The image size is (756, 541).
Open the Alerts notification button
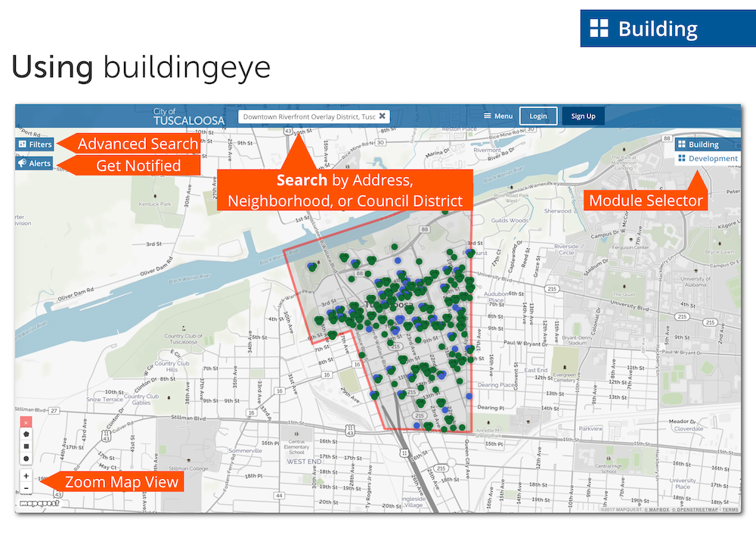[36, 163]
